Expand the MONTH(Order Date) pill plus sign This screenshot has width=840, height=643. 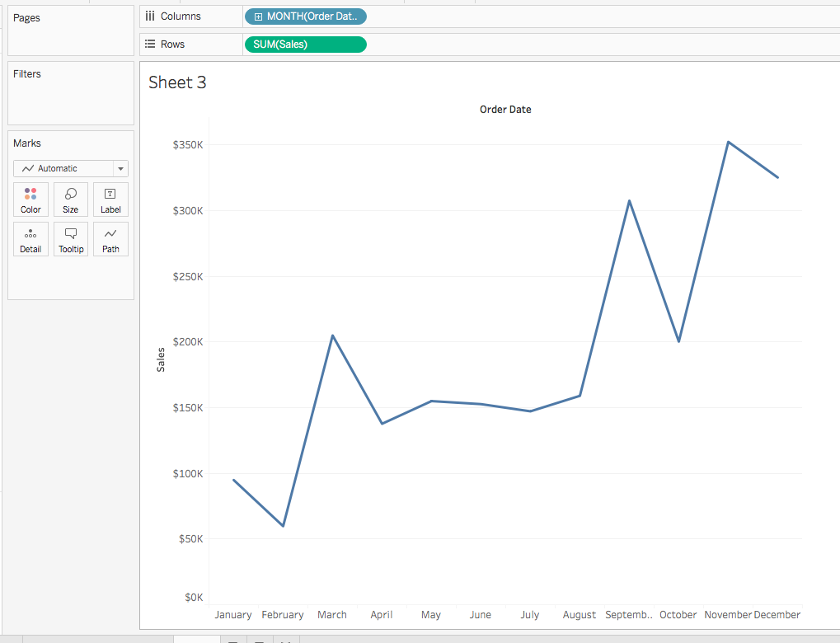point(259,16)
